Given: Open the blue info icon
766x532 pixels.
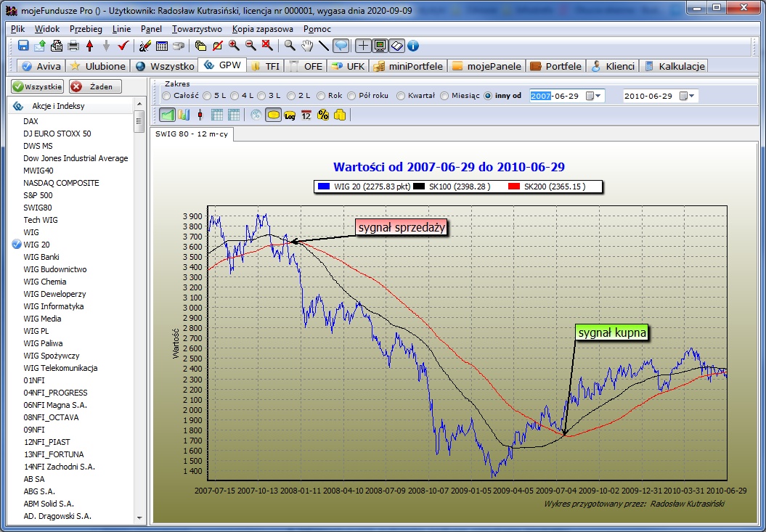Looking at the screenshot, I should pos(413,46).
